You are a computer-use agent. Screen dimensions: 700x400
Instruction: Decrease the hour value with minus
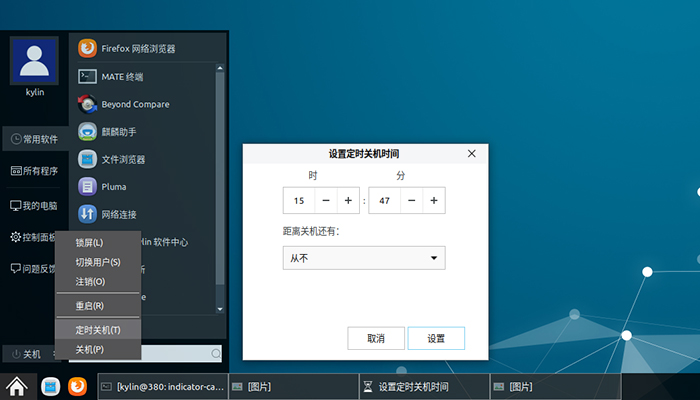(326, 201)
